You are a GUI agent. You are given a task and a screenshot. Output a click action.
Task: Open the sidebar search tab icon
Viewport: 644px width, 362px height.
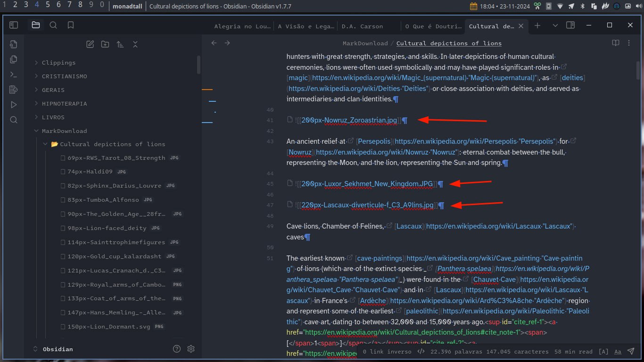pos(53,25)
